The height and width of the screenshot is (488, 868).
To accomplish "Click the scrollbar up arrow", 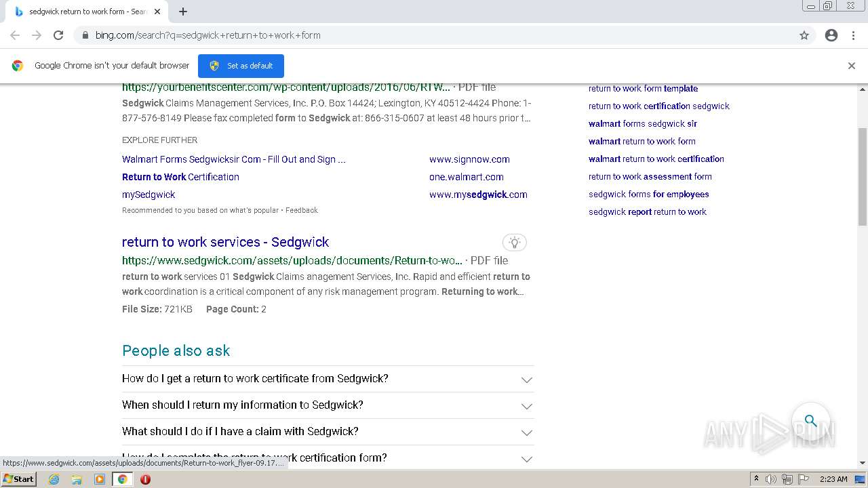I will tap(863, 89).
